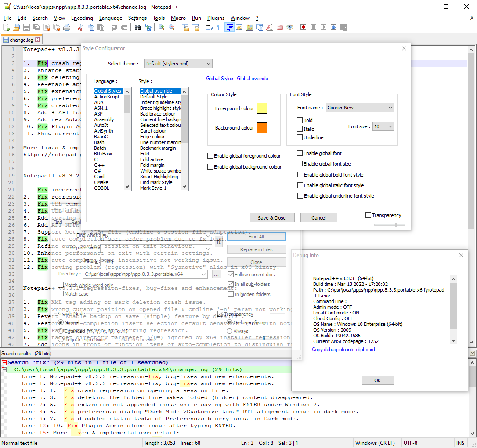Enable global background colour checkbox
477x448 pixels.
tap(210, 166)
